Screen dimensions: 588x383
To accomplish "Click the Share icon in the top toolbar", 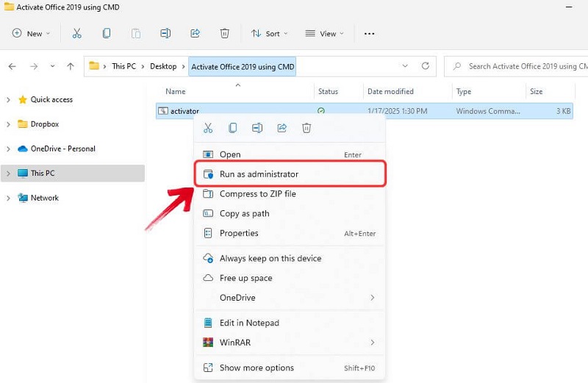I will click(x=195, y=33).
